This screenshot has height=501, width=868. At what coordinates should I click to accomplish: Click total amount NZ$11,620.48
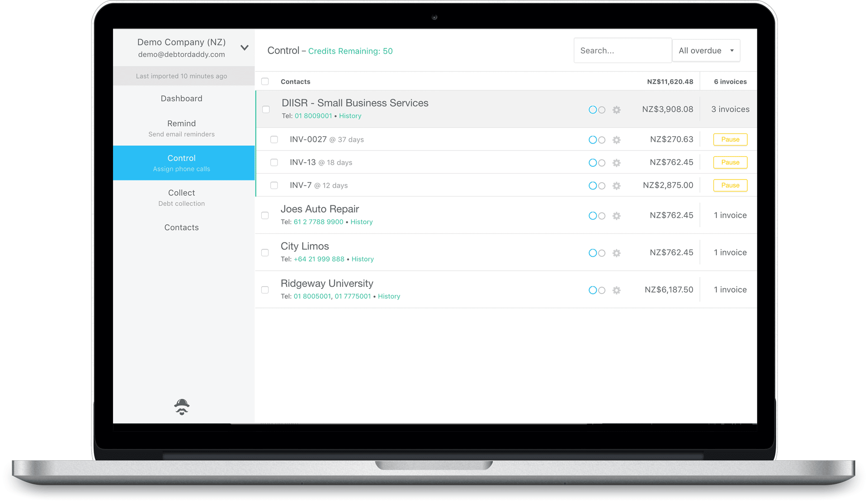(x=670, y=82)
